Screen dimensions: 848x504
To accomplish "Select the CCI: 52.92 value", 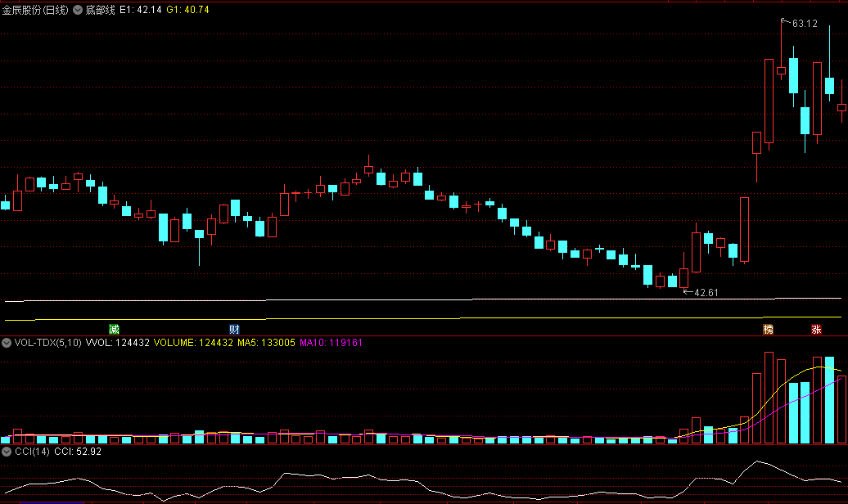I will (x=78, y=452).
